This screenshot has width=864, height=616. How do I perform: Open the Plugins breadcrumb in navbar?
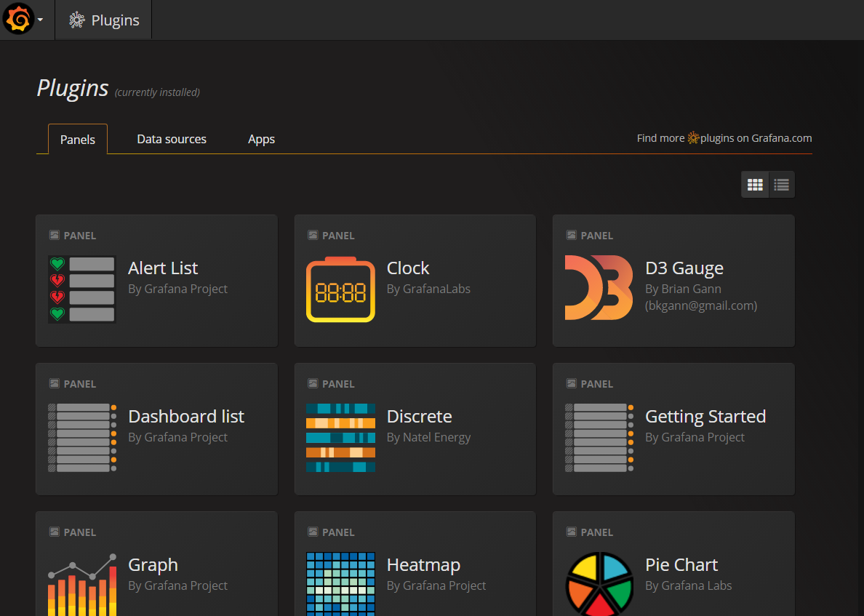point(103,20)
